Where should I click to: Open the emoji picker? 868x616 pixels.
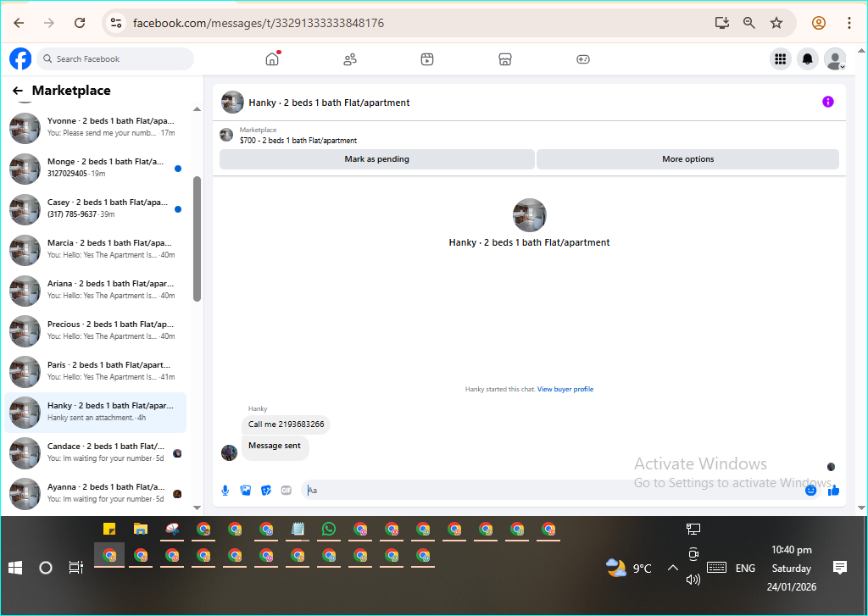810,491
